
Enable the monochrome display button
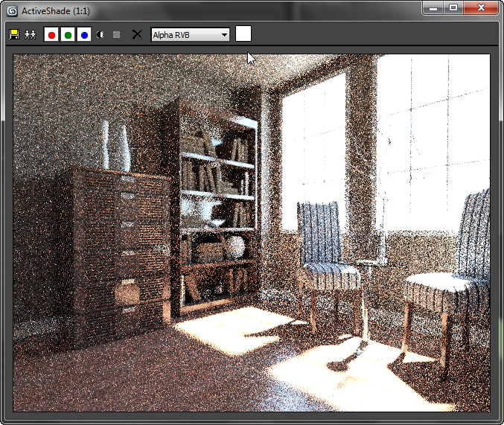pyautogui.click(x=116, y=34)
